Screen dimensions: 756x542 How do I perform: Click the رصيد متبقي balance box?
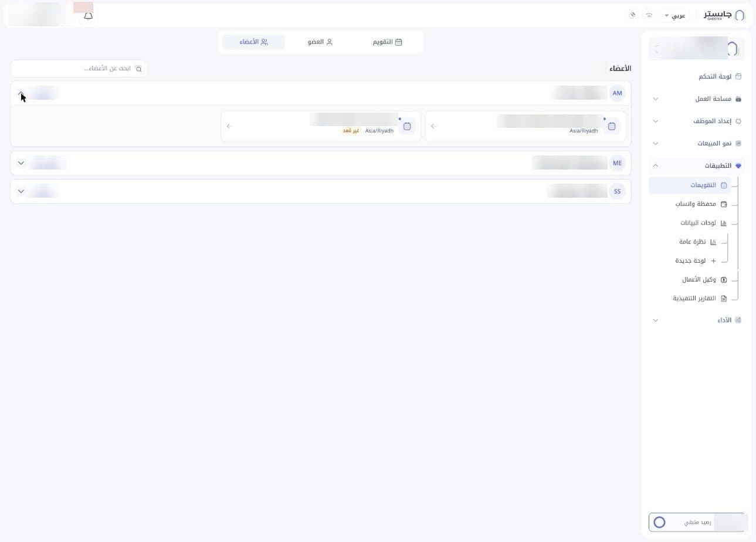point(697,522)
